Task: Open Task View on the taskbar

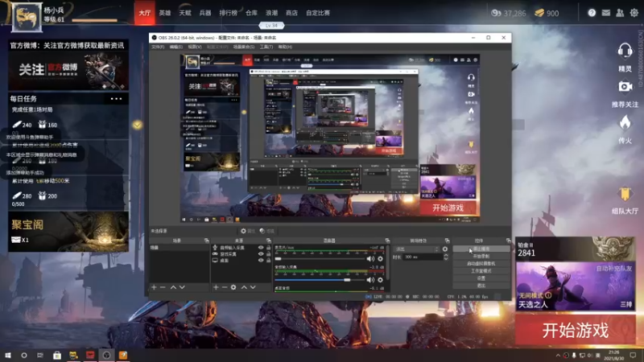Action: (39, 355)
